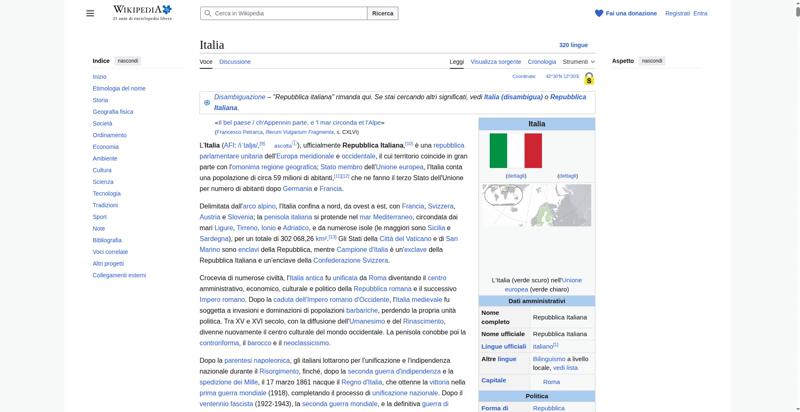Click the disambiguation notice icon

[207, 102]
